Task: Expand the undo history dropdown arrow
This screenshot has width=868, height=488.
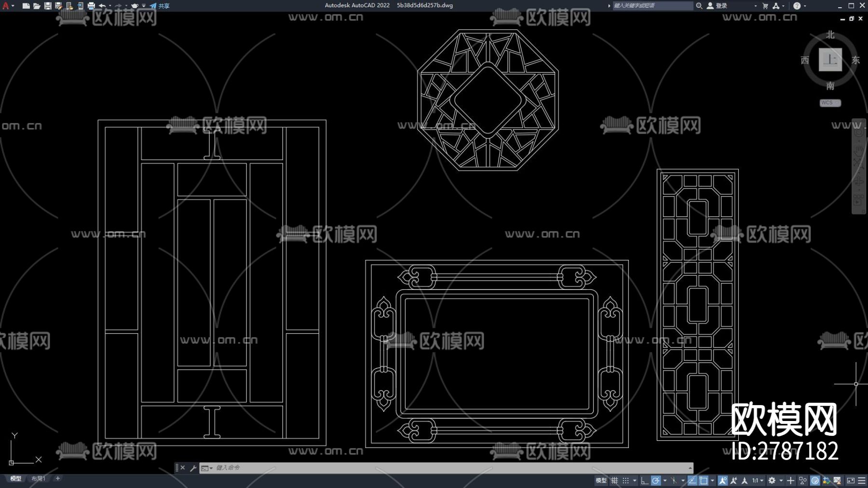Action: coord(110,6)
